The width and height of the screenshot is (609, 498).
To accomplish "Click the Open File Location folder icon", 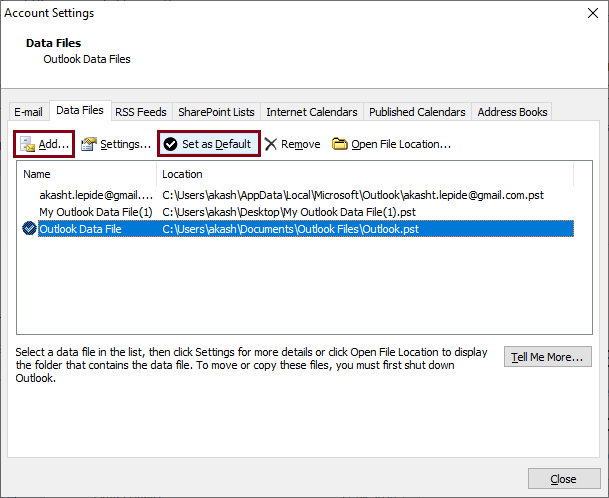I will [x=339, y=144].
